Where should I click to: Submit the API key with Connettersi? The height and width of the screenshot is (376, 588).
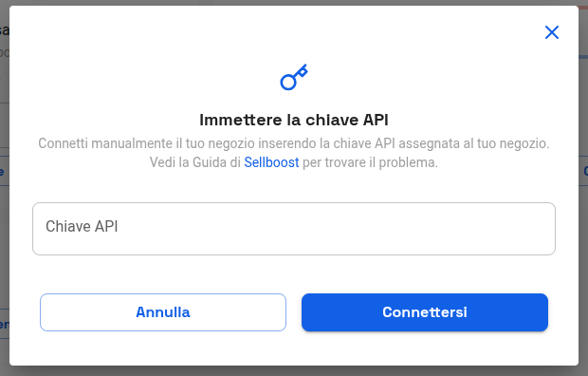coord(425,312)
